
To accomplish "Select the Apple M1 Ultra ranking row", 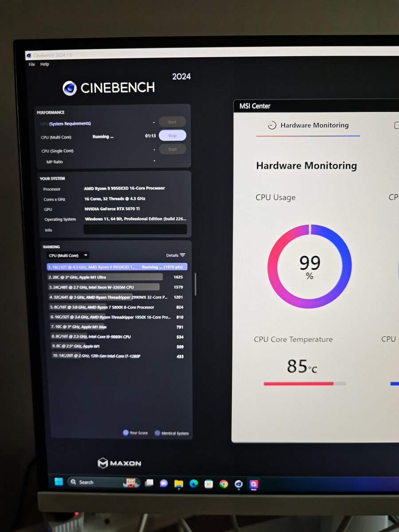I will pyautogui.click(x=116, y=277).
